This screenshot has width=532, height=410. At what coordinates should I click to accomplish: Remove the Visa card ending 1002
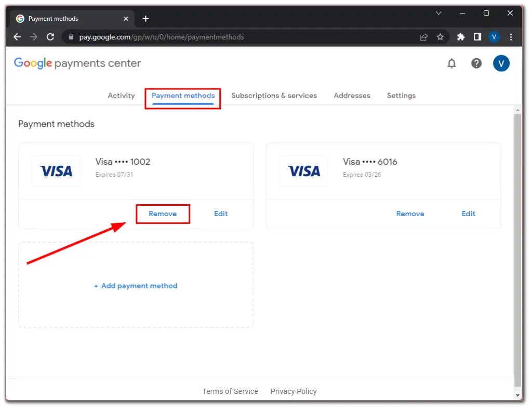pos(163,214)
